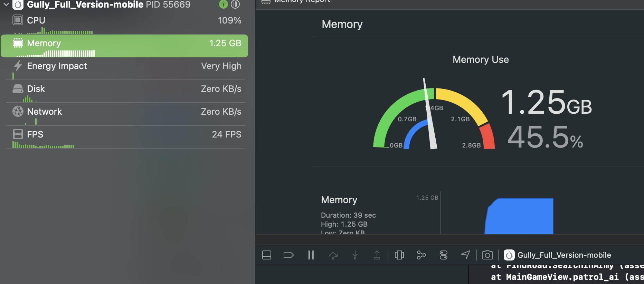Open the Debug Memory Graph

[x=421, y=255]
